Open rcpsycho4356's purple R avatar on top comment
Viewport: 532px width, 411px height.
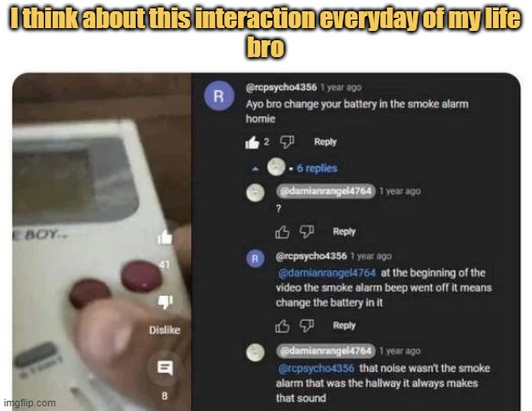point(219,96)
